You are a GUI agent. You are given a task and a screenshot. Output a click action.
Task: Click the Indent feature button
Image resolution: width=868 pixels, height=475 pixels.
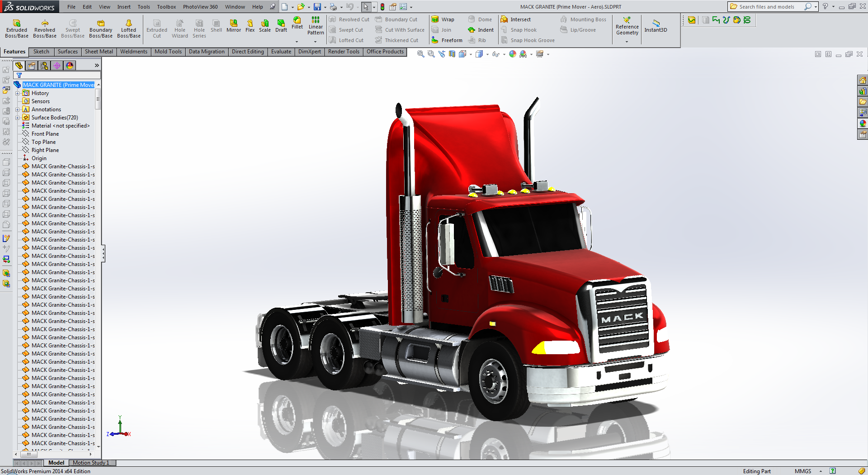point(481,30)
